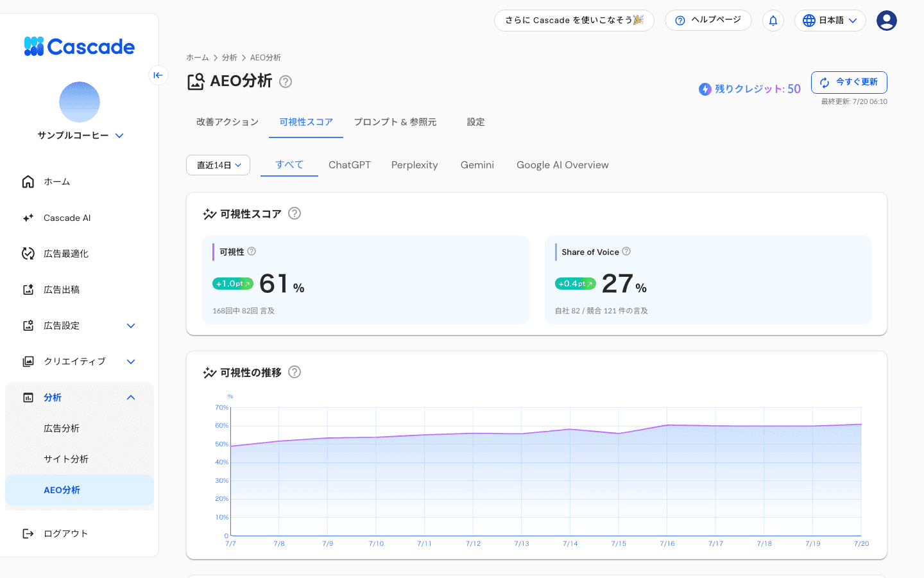924x578 pixels.
Task: Click help icon beside 可視性スコア heading
Action: [295, 213]
